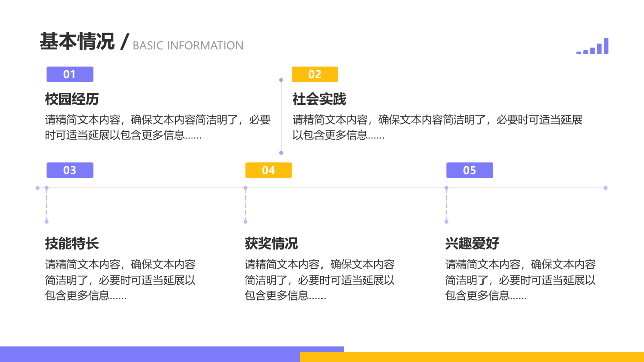The height and width of the screenshot is (362, 644).
Task: Select the 校园经历 heading
Action: point(72,99)
